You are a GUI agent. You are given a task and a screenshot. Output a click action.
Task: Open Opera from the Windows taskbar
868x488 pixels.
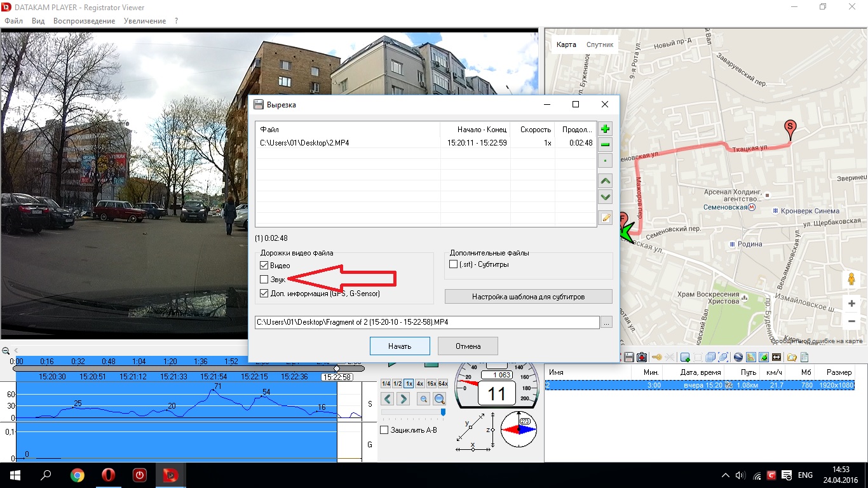109,475
